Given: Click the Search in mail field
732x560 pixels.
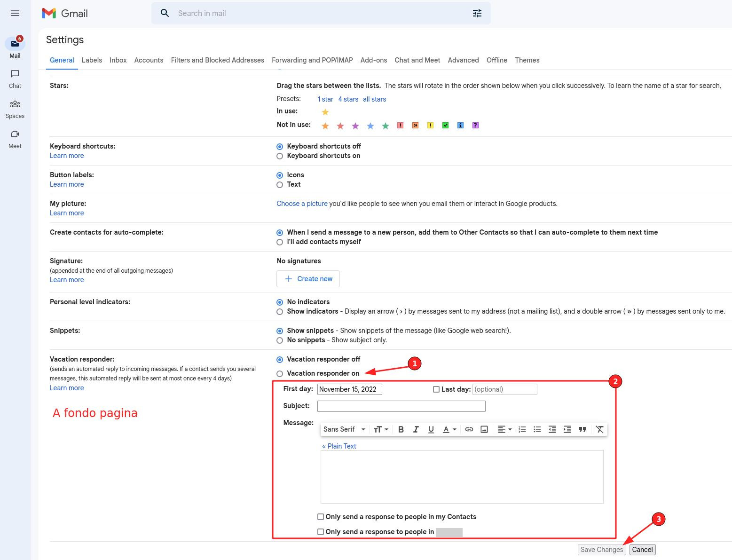Looking at the screenshot, I should [x=321, y=13].
